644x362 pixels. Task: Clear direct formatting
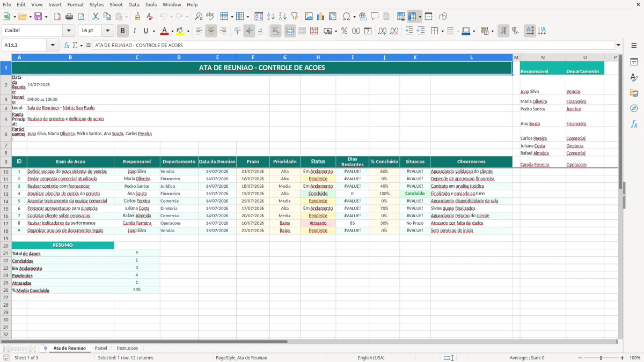click(149, 17)
